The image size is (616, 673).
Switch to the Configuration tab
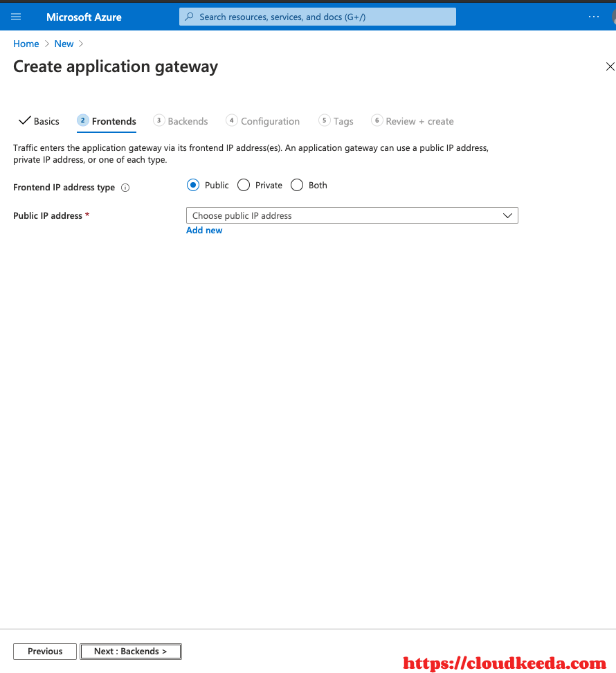coord(269,120)
